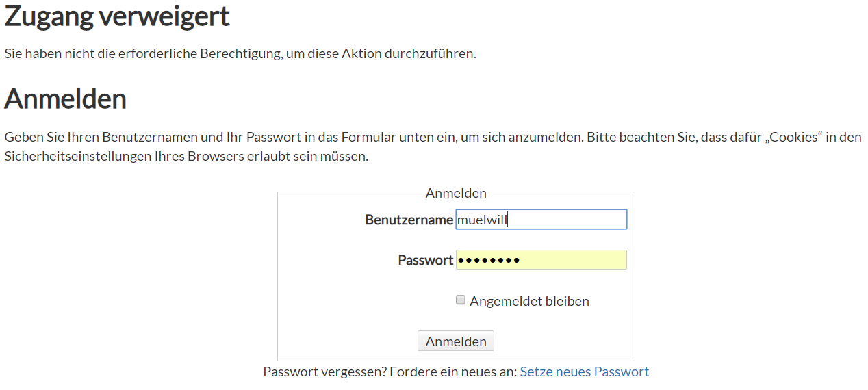The width and height of the screenshot is (868, 390).
Task: Click the Passwort vergessen? text
Action: 325,372
